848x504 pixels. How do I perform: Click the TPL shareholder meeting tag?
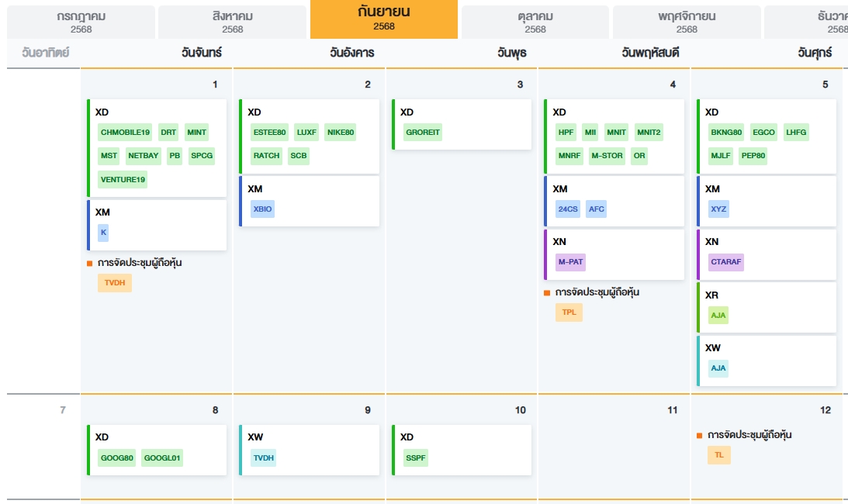(569, 312)
